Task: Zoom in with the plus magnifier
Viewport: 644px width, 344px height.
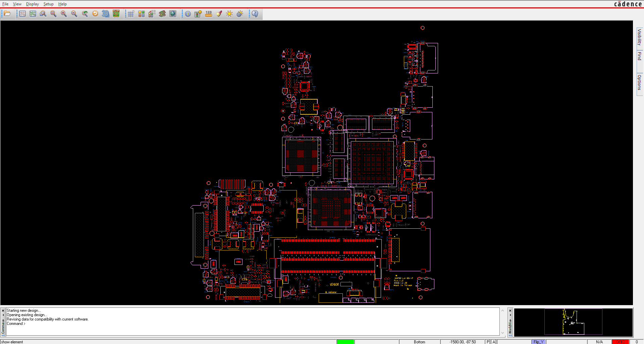Action: click(x=64, y=14)
